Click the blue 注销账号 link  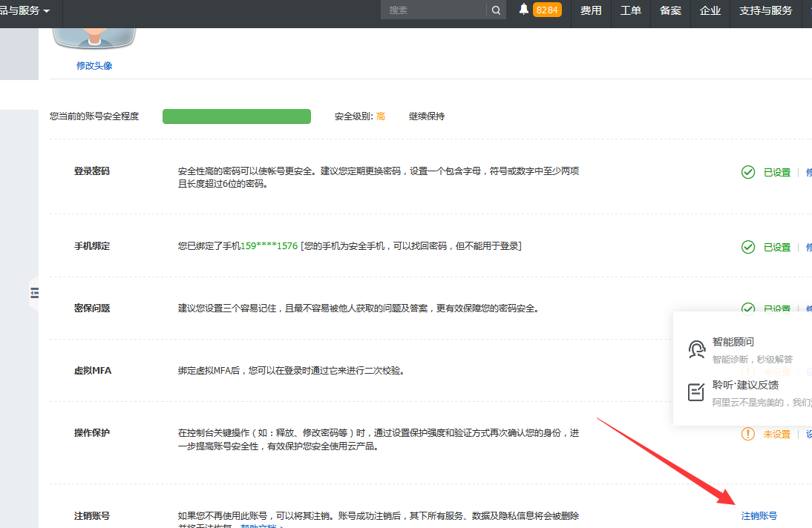759,515
